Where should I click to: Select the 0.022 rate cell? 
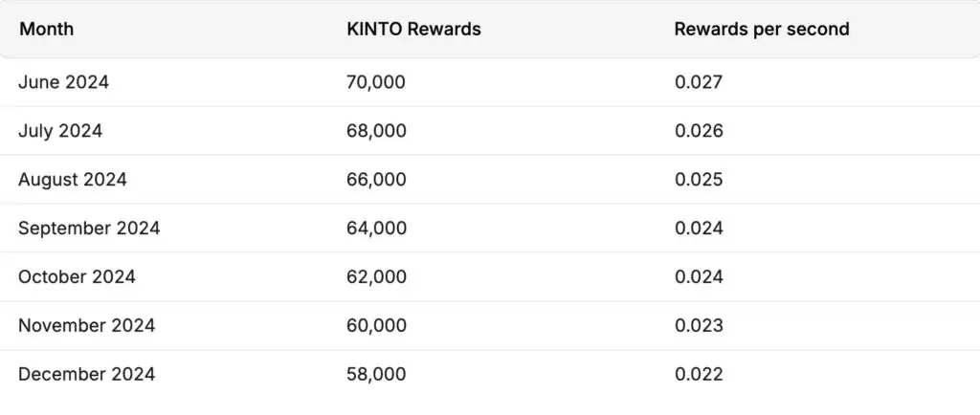click(x=699, y=375)
